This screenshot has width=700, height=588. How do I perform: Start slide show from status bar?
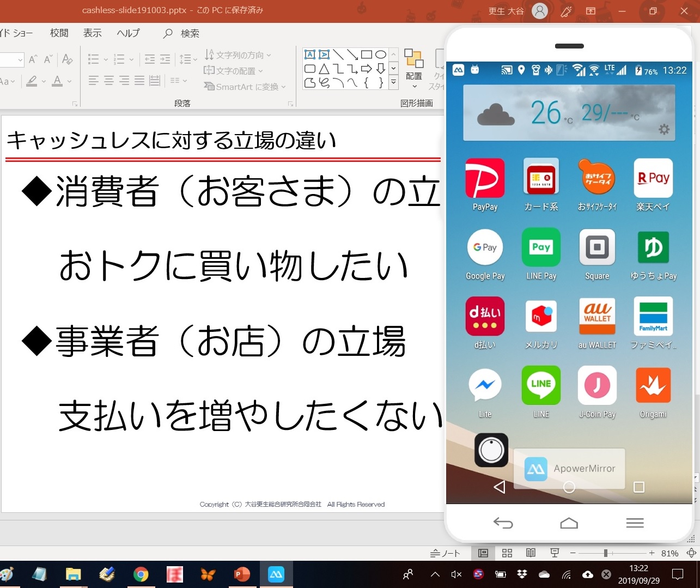pyautogui.click(x=555, y=553)
